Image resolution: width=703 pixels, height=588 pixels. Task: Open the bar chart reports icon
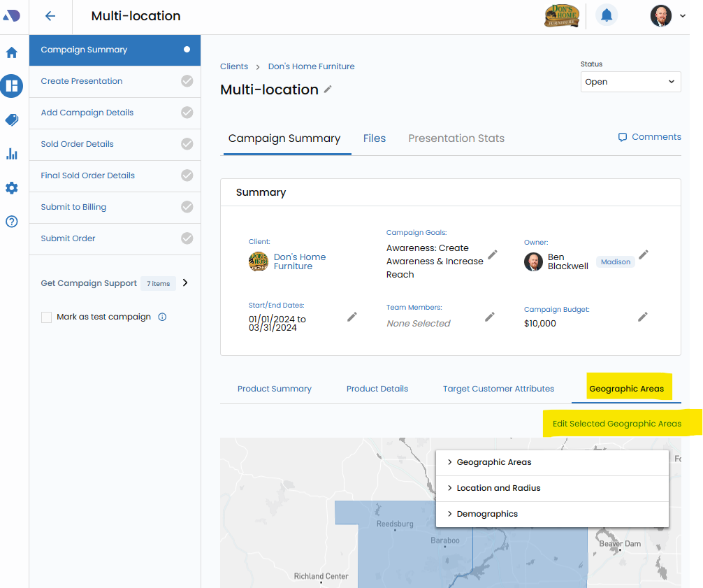tap(12, 154)
